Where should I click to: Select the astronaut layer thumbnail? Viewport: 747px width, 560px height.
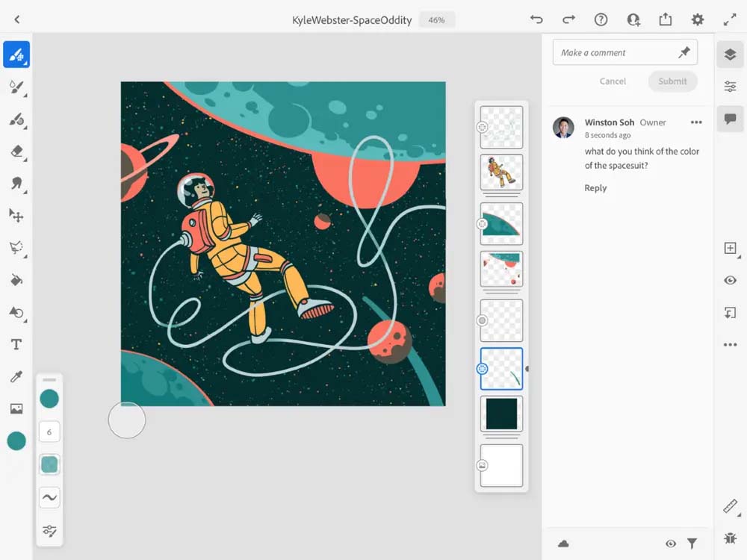[x=501, y=172]
